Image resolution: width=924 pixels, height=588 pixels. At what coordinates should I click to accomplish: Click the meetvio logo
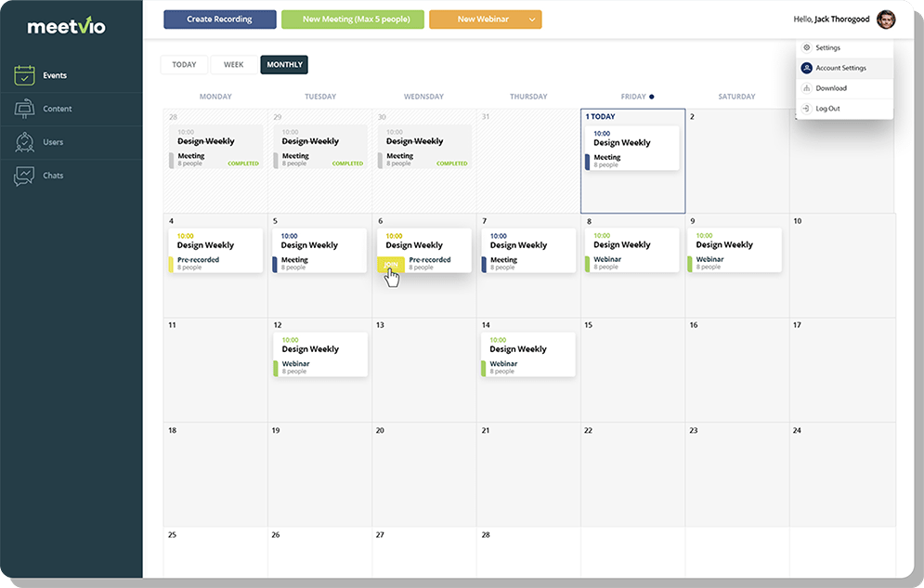(66, 26)
